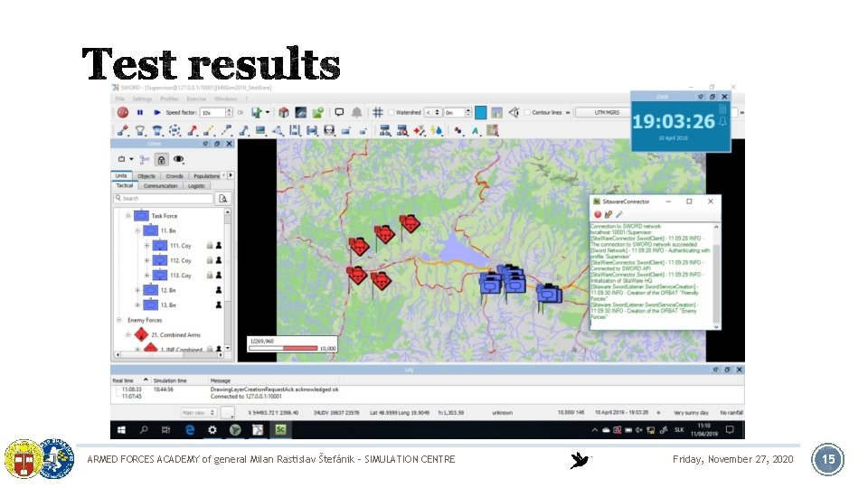
Task: Open Windows Start menu
Action: tap(121, 430)
